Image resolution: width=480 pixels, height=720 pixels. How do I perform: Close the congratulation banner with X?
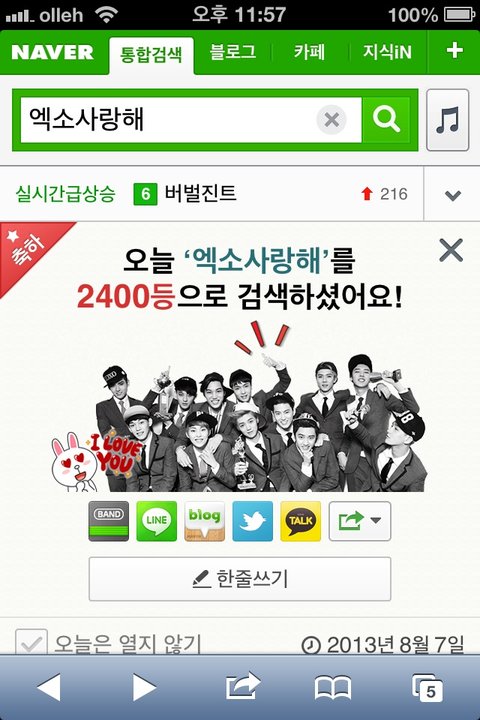pos(451,250)
